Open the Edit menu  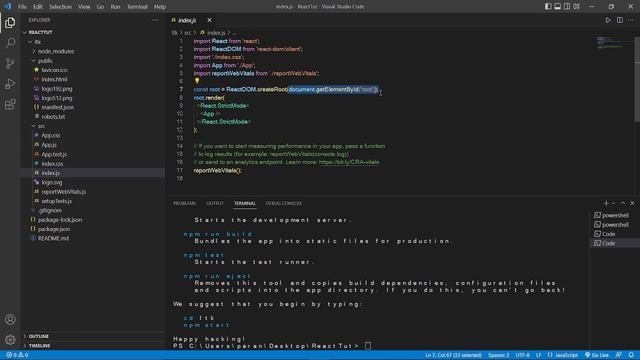(x=38, y=7)
